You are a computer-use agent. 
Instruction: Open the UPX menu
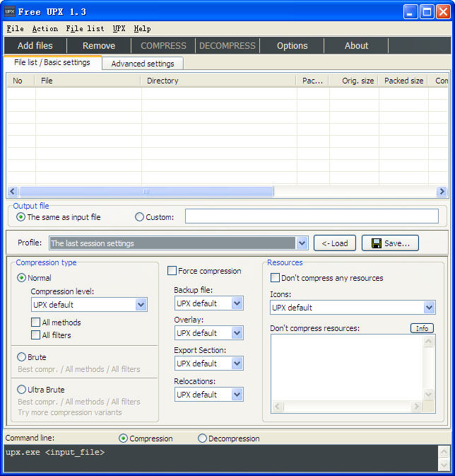119,29
